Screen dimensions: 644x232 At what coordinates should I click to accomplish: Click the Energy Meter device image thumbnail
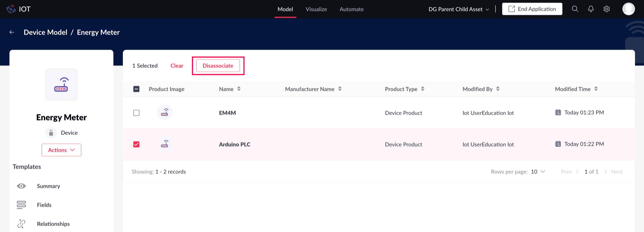coord(61,85)
